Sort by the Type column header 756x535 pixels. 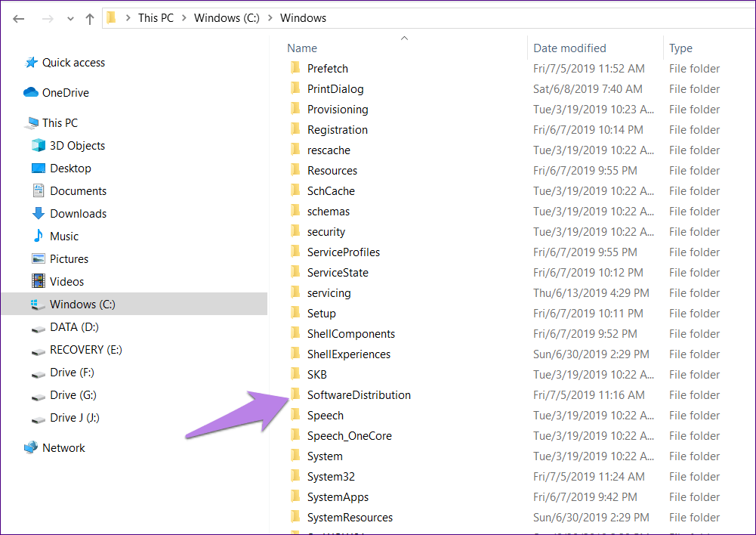tap(680, 48)
